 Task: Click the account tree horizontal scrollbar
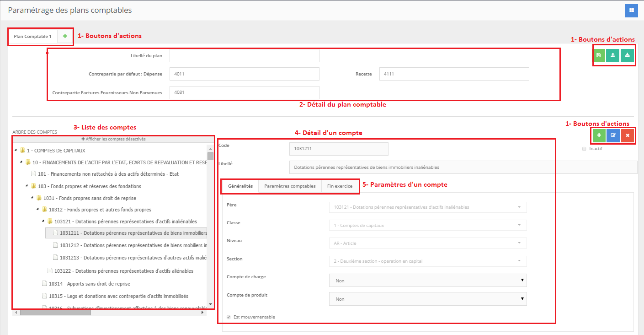click(x=55, y=313)
